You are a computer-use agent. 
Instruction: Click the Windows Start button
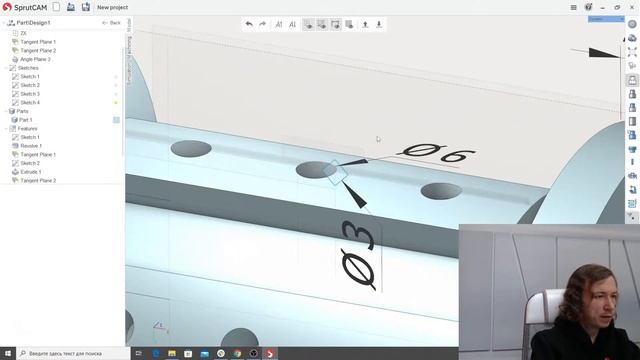pyautogui.click(x=8, y=353)
